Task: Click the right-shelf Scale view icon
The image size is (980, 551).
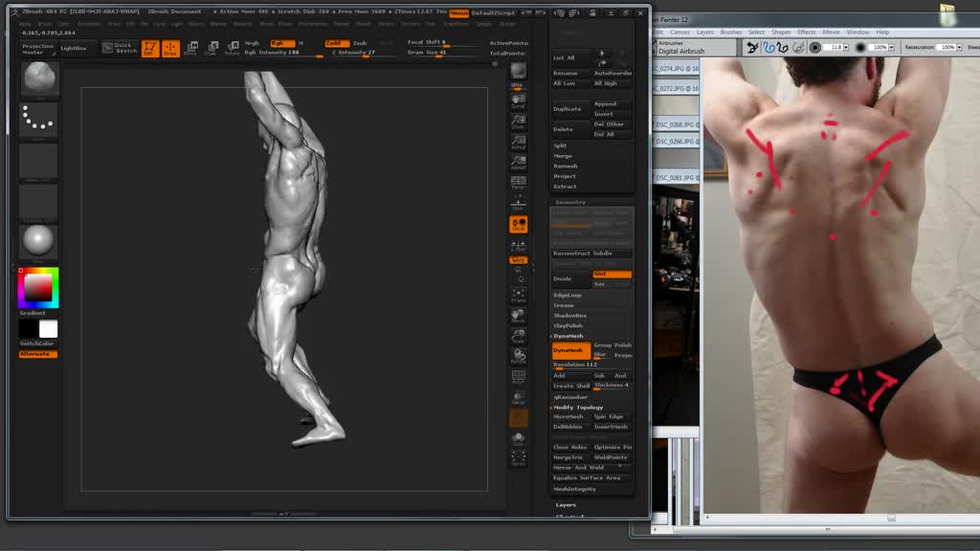Action: click(x=518, y=336)
